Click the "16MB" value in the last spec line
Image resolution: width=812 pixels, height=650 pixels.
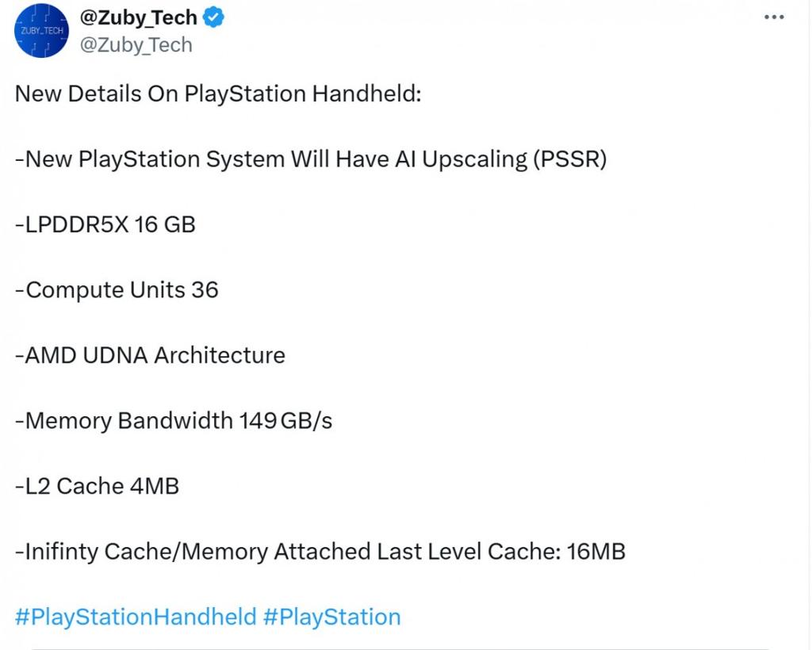[596, 552]
